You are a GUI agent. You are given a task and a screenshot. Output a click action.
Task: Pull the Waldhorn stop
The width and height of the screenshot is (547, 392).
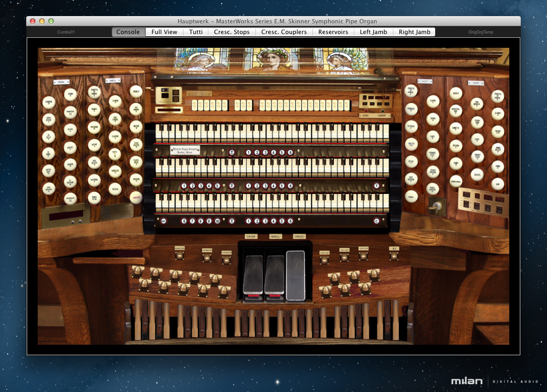[x=94, y=128]
